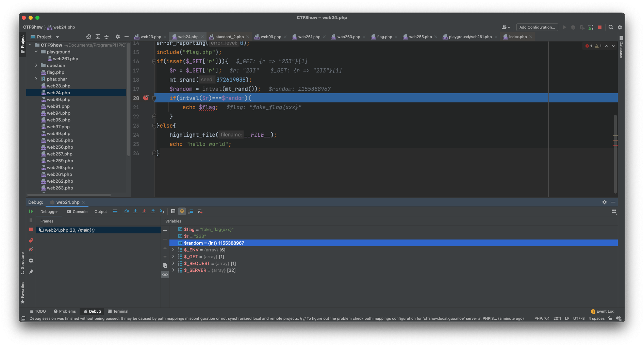
Task: Click Run to Cursor icon
Action: pyautogui.click(x=162, y=211)
